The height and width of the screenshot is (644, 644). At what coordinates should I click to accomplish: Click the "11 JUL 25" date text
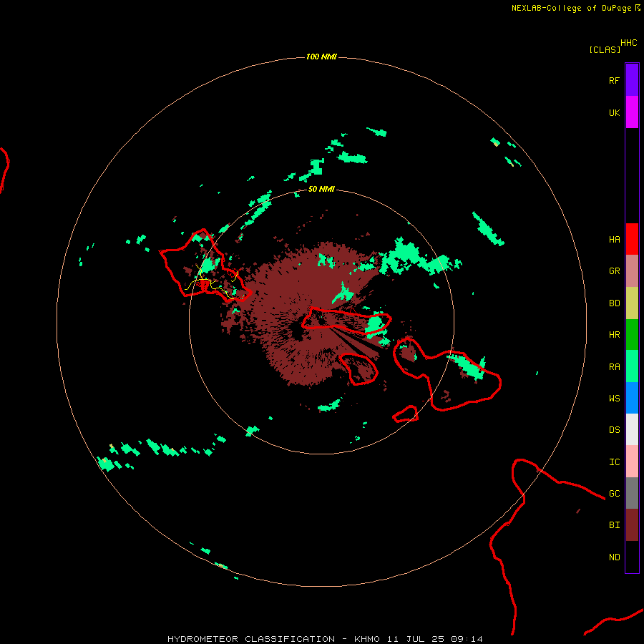click(x=415, y=639)
